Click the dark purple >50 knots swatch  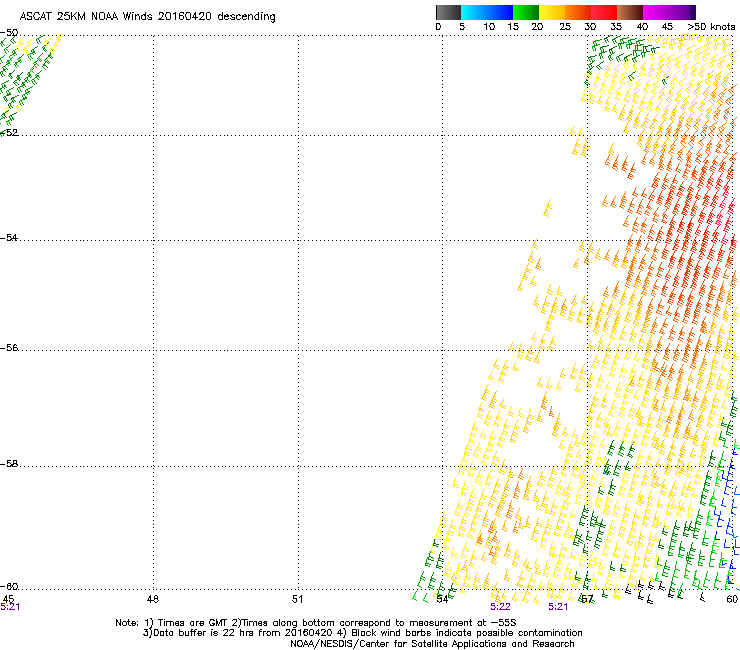click(x=693, y=12)
